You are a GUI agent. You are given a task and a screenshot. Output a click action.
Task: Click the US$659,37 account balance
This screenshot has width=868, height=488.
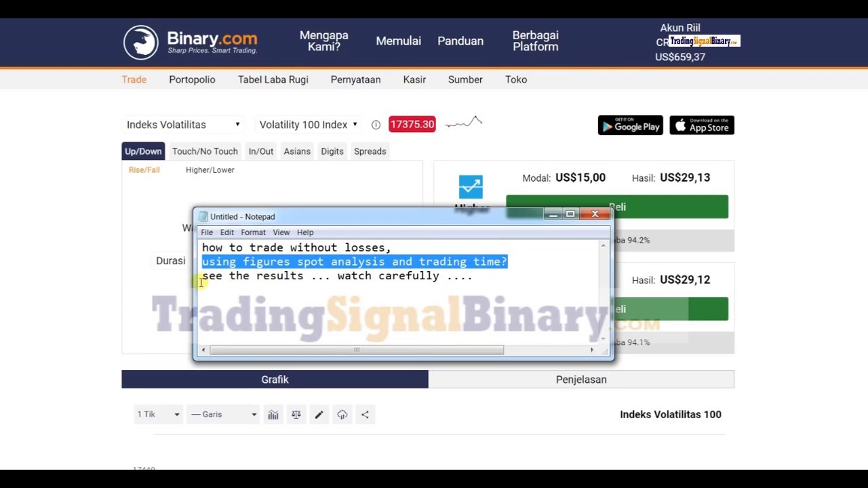point(680,57)
